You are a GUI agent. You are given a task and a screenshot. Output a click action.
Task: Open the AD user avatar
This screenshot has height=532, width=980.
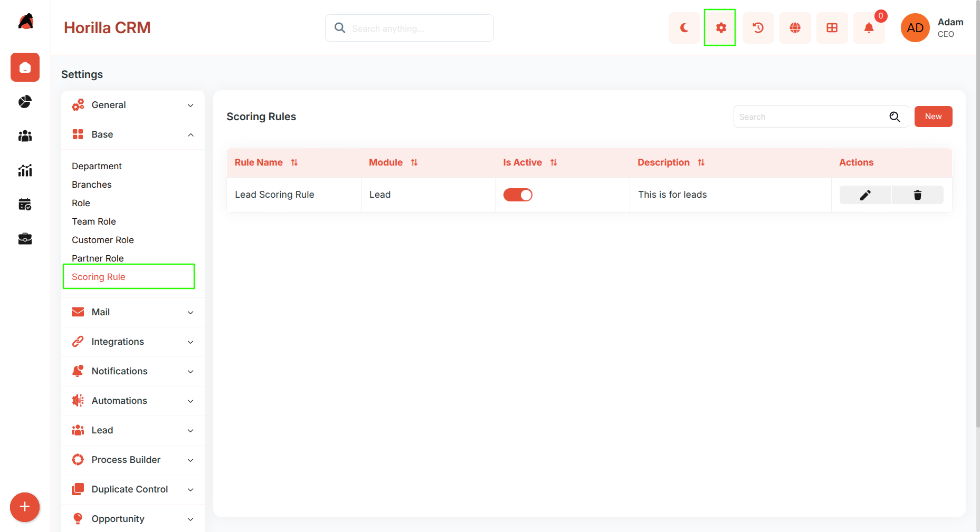[915, 28]
